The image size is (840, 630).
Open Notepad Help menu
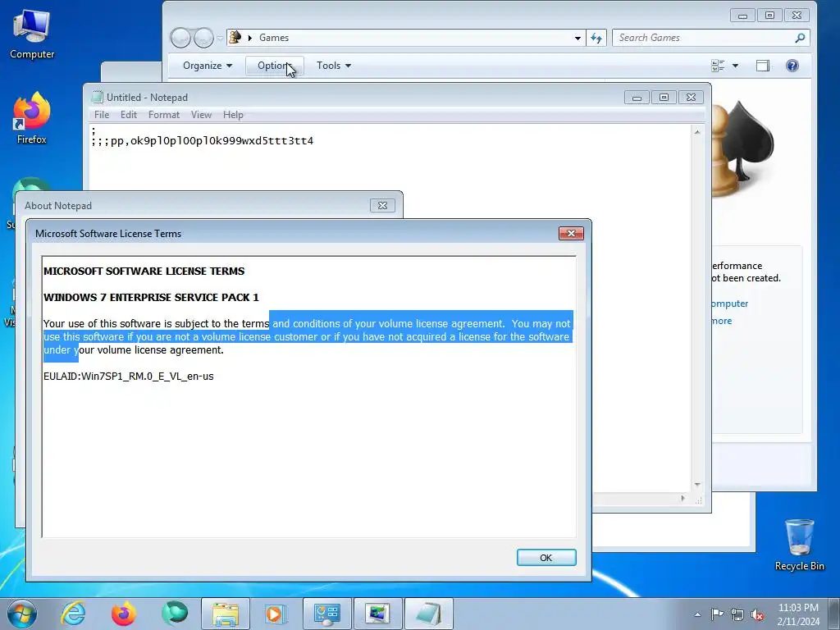point(233,115)
